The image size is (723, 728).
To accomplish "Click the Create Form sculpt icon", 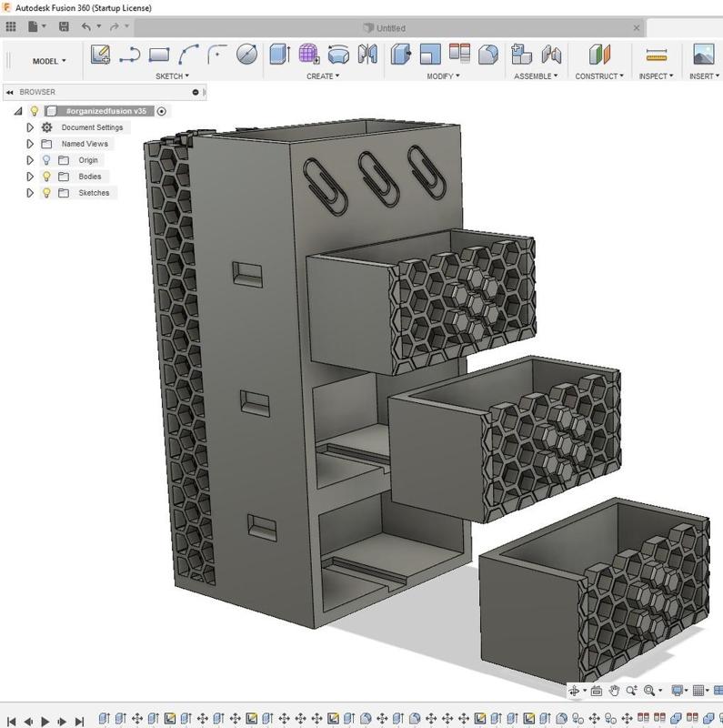I will (x=309, y=55).
